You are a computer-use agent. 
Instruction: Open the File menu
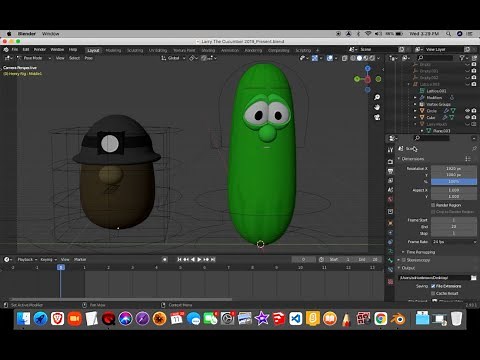tap(15, 50)
